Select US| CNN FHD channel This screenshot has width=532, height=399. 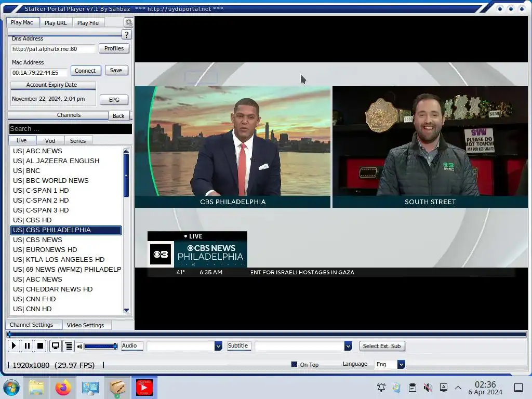click(x=66, y=299)
